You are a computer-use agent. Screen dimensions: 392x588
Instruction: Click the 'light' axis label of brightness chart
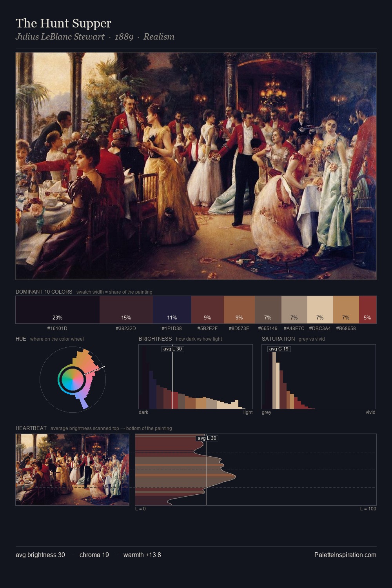pos(248,412)
